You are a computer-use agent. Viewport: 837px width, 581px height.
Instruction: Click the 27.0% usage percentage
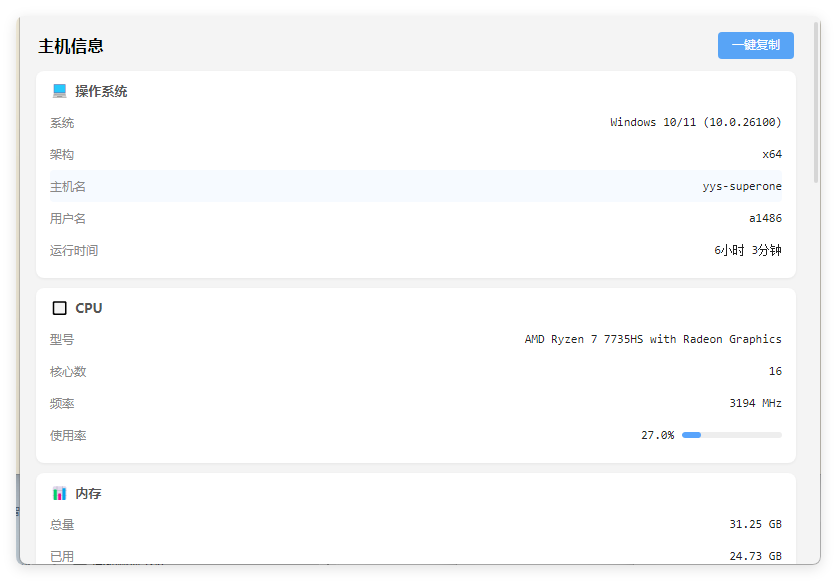pos(658,435)
